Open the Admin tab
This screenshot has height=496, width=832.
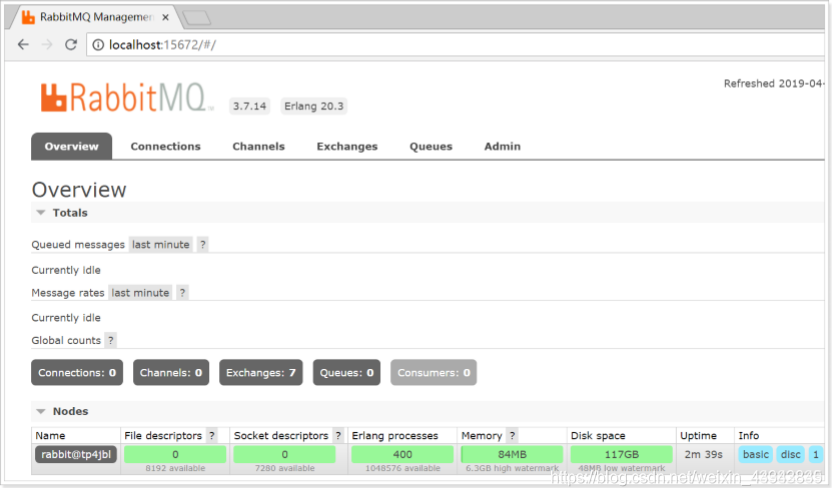pyautogui.click(x=502, y=146)
